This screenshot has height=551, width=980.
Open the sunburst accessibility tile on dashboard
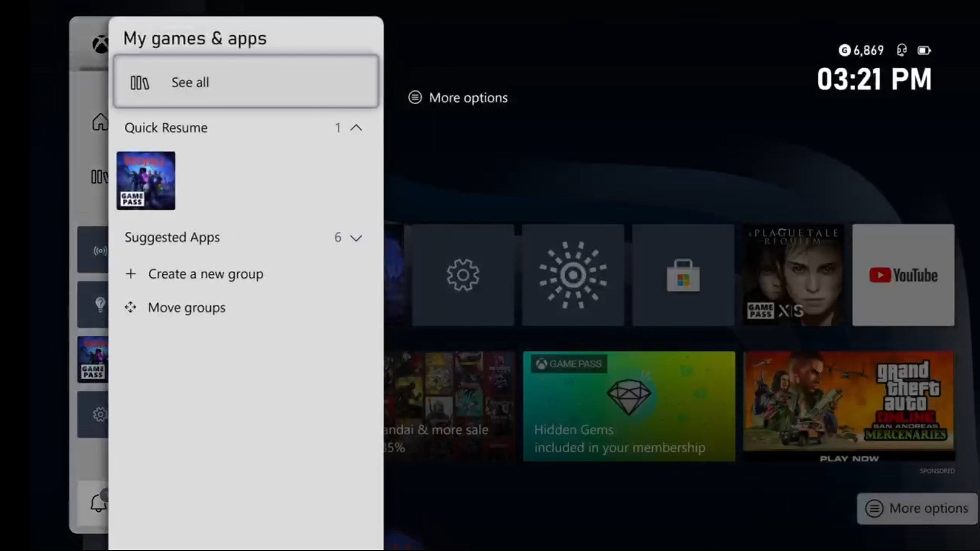[573, 275]
